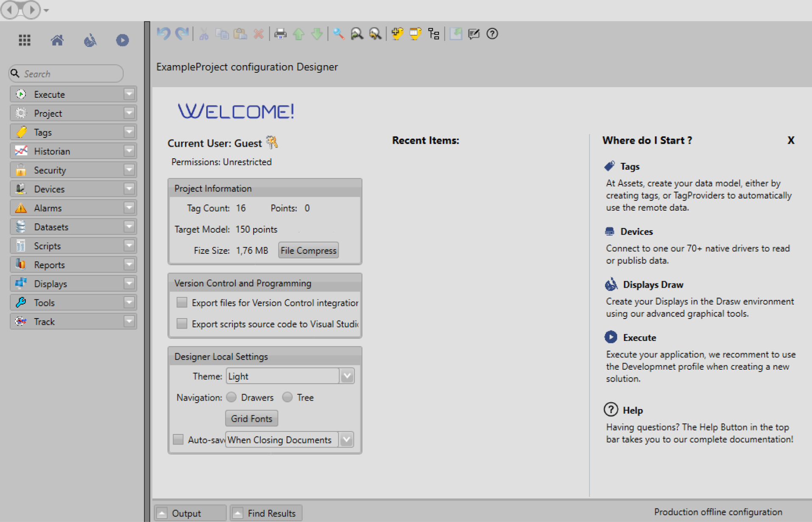The width and height of the screenshot is (812, 522).
Task: Click the Find magnifier toolbar icon
Action: [338, 34]
